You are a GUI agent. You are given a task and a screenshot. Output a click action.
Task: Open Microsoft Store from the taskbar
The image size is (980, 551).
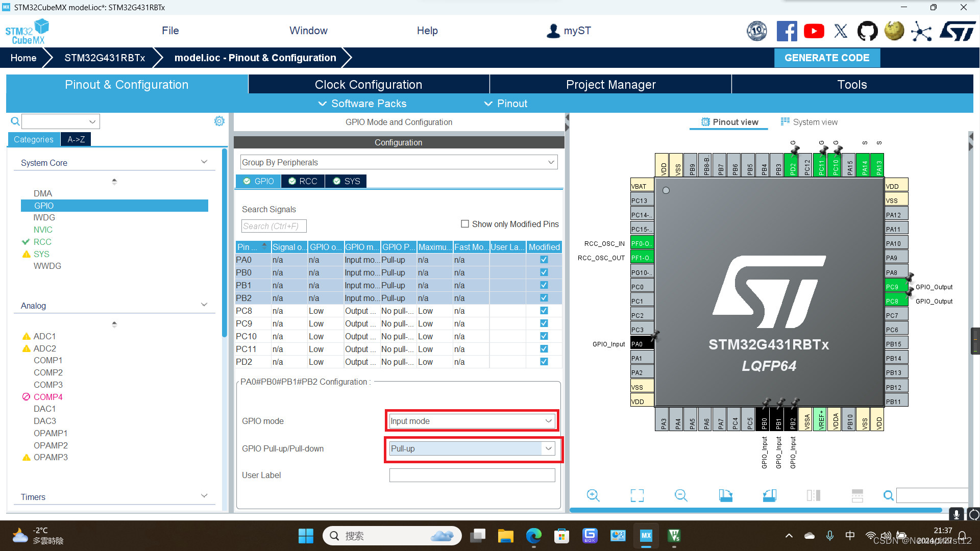coord(561,536)
